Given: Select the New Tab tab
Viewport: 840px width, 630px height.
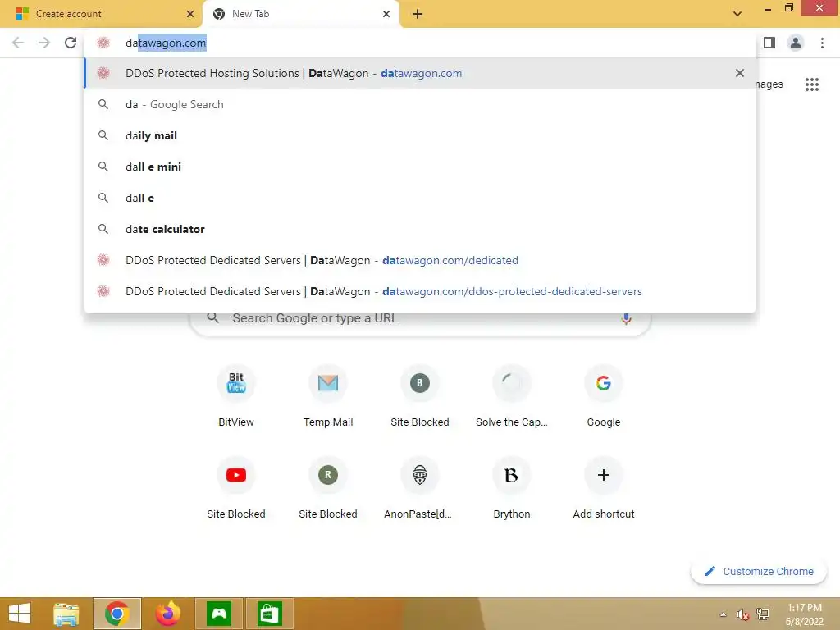Looking at the screenshot, I should [300, 14].
